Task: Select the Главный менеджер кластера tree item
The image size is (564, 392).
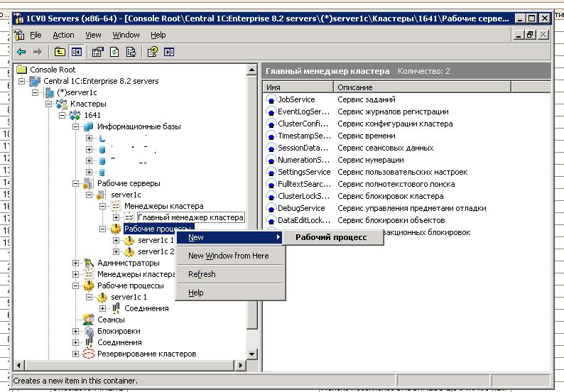Action: coord(190,217)
